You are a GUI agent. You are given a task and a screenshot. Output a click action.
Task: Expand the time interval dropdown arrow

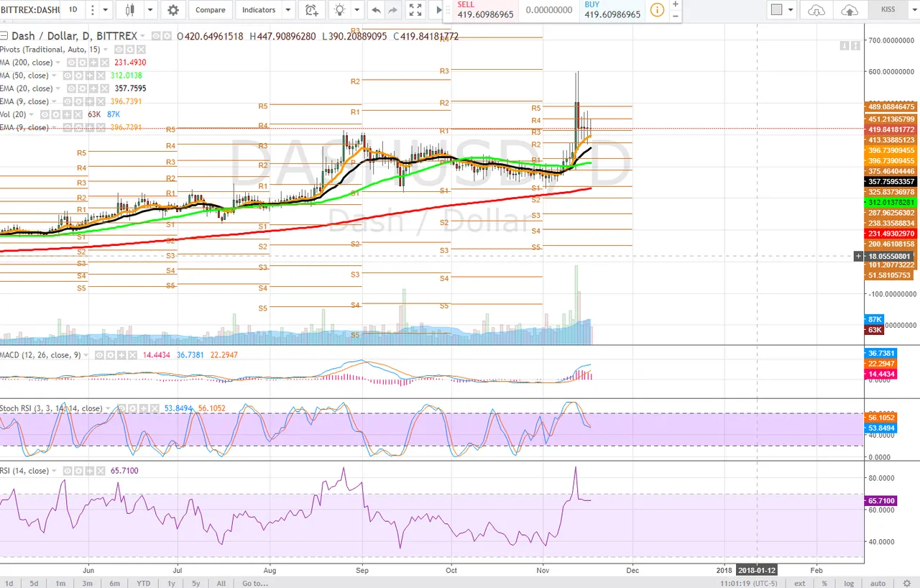[x=105, y=10]
